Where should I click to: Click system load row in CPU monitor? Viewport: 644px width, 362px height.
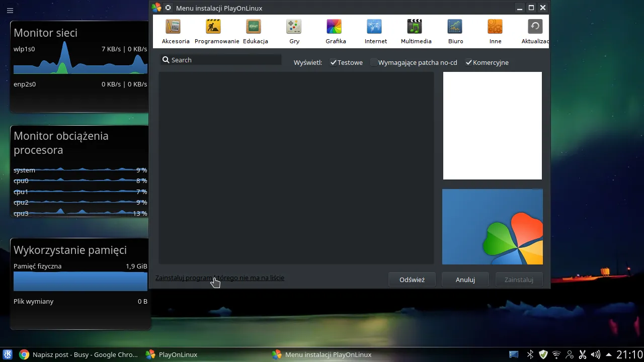coord(80,170)
